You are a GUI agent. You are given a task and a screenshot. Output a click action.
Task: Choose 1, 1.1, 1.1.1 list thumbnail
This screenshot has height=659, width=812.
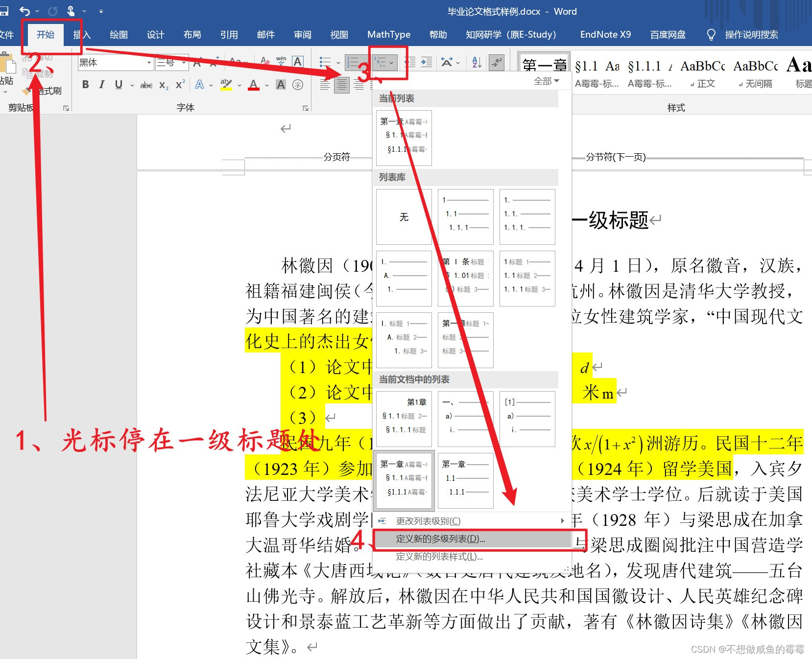pos(466,217)
